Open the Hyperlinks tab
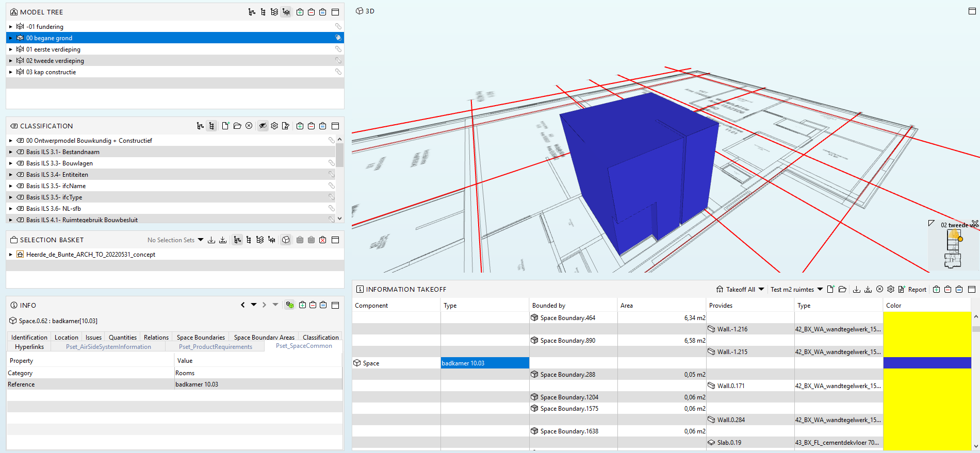Image resolution: width=980 pixels, height=453 pixels. pyautogui.click(x=29, y=347)
